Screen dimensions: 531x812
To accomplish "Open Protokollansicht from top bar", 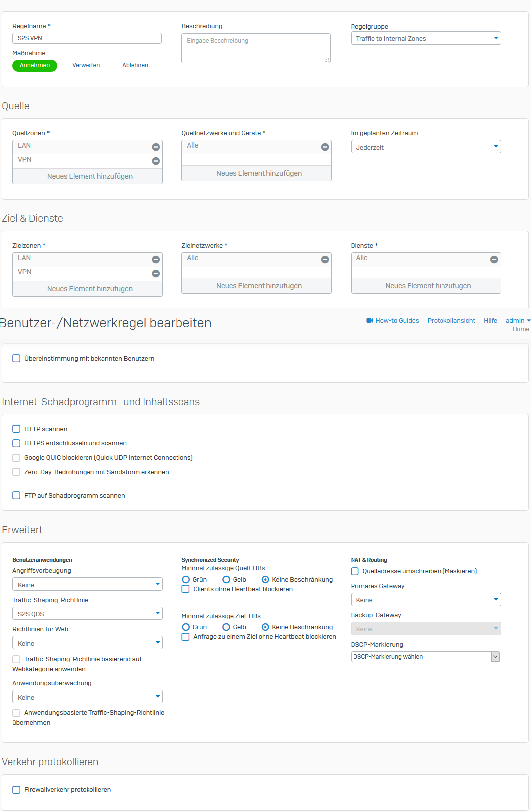I will tap(451, 321).
